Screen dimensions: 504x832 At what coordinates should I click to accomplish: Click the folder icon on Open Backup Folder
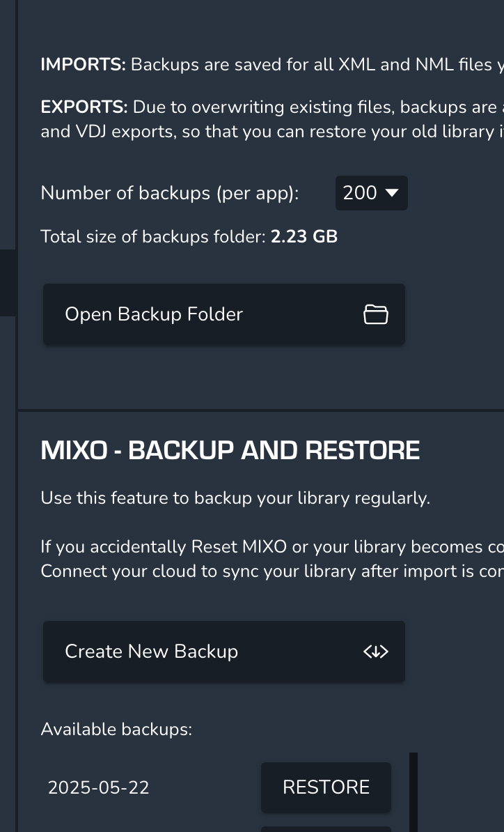click(376, 314)
